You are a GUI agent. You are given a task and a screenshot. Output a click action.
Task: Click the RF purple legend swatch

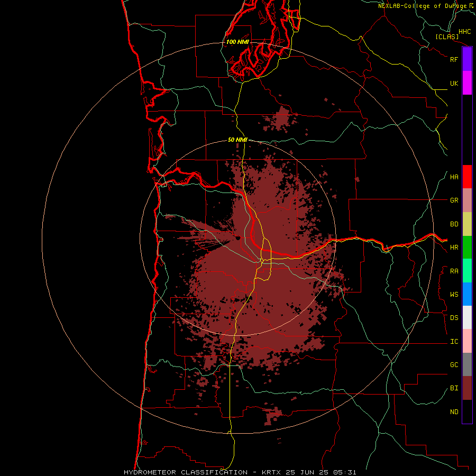(467, 59)
